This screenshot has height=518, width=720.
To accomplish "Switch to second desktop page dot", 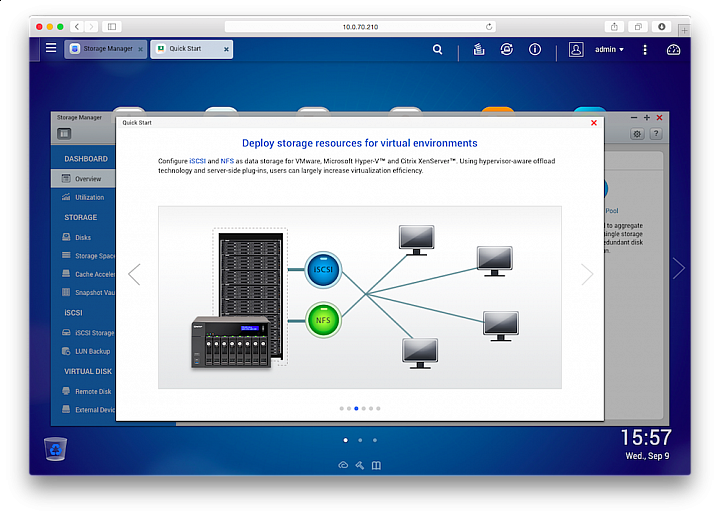I will (x=360, y=440).
